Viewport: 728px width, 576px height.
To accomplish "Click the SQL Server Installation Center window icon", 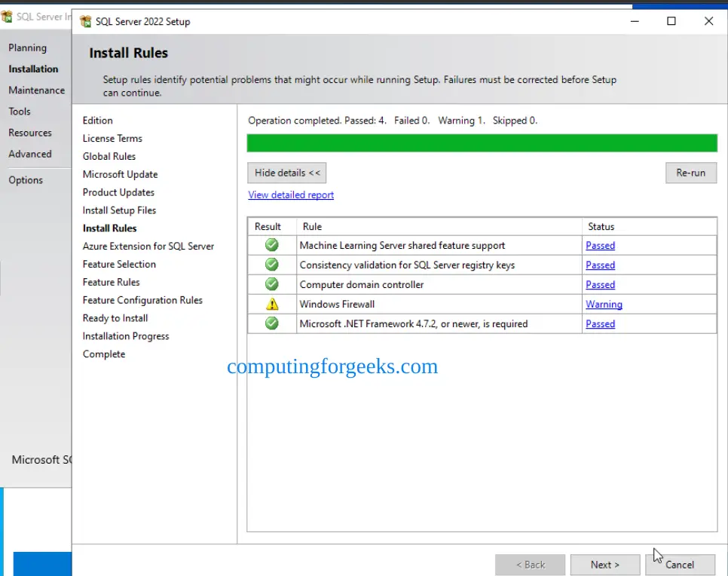I will click(x=7, y=17).
